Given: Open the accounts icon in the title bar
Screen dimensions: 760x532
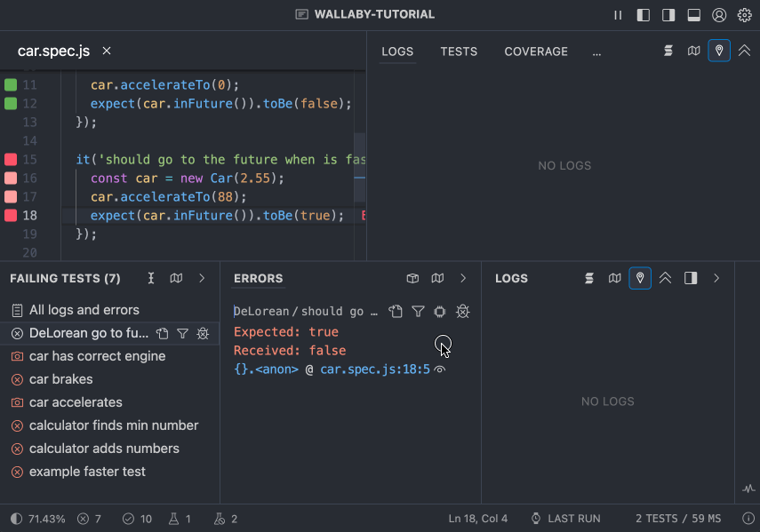Looking at the screenshot, I should coord(719,14).
